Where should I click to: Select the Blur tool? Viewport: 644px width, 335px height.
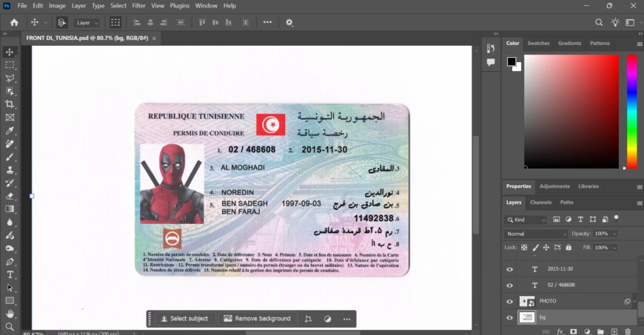click(x=10, y=222)
